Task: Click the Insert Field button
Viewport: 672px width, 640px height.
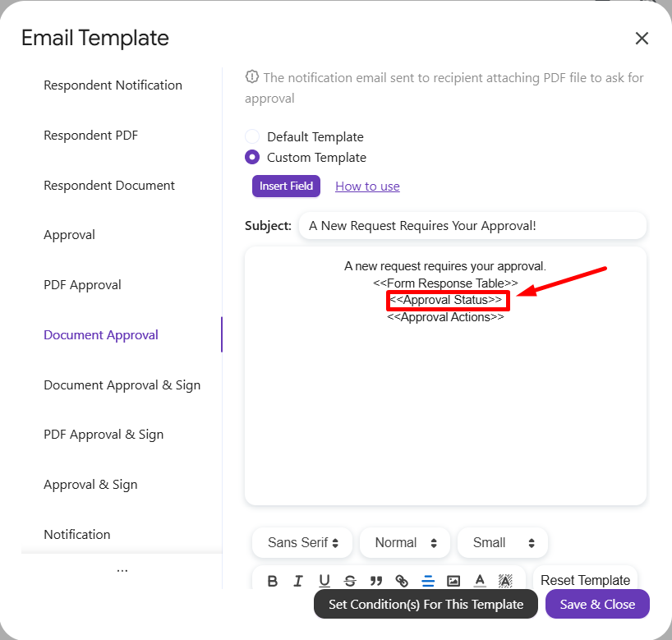Action: (286, 186)
